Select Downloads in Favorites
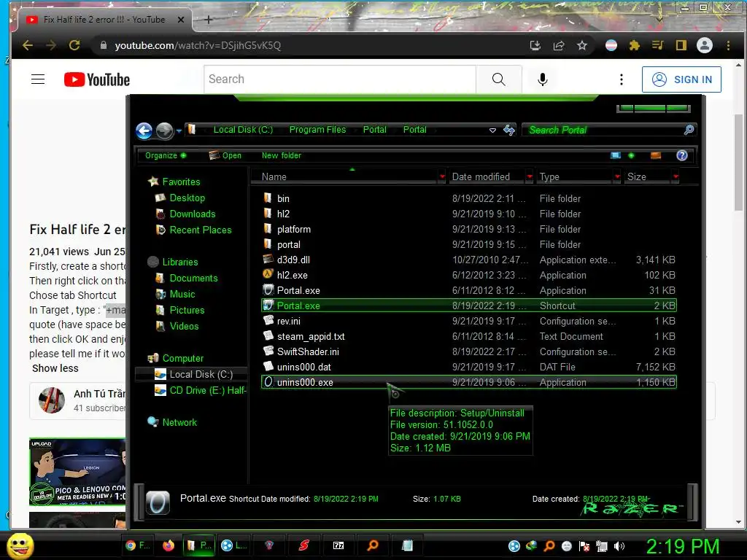 (193, 214)
